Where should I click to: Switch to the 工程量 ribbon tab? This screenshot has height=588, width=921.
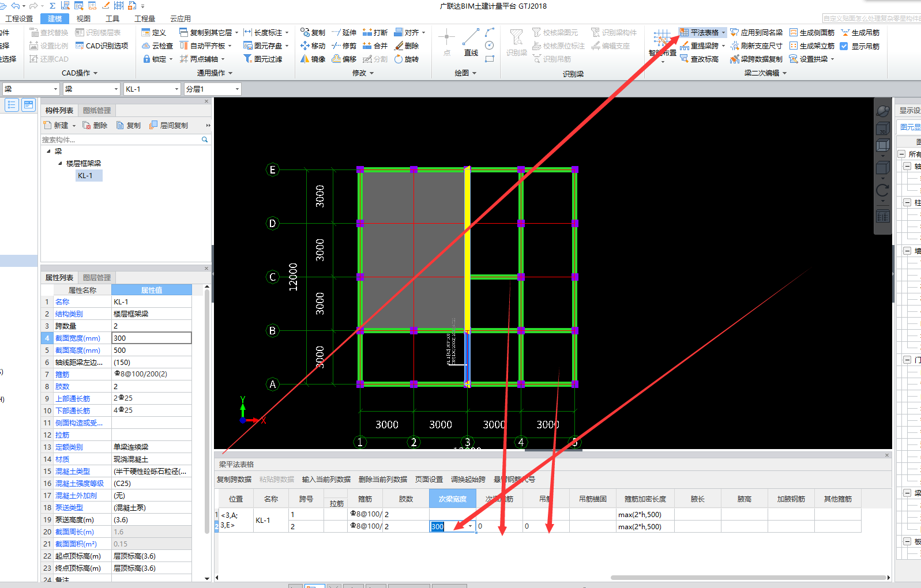pyautogui.click(x=145, y=18)
